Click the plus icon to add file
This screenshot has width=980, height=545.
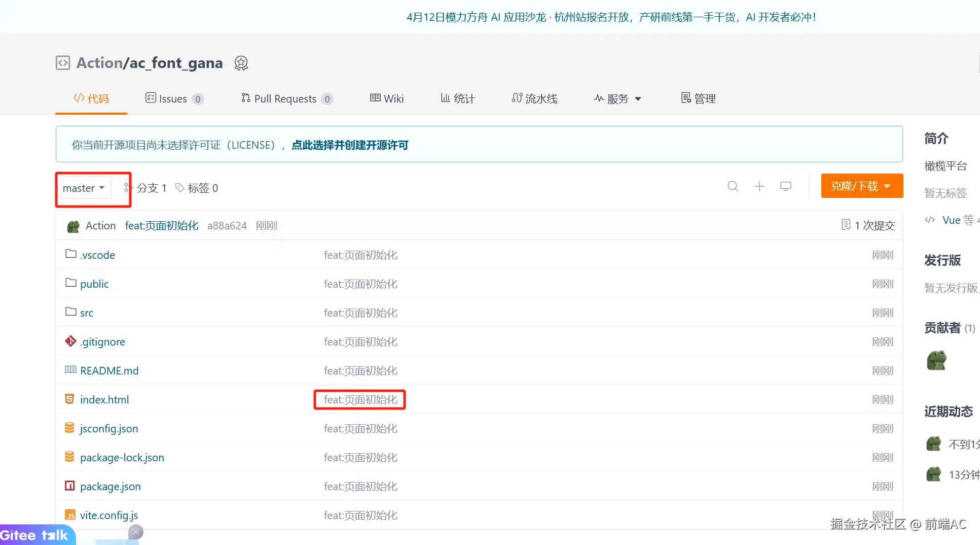click(759, 186)
